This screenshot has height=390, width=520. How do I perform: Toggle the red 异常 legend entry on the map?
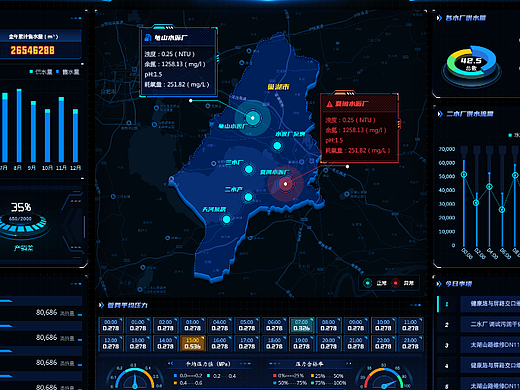(403, 283)
